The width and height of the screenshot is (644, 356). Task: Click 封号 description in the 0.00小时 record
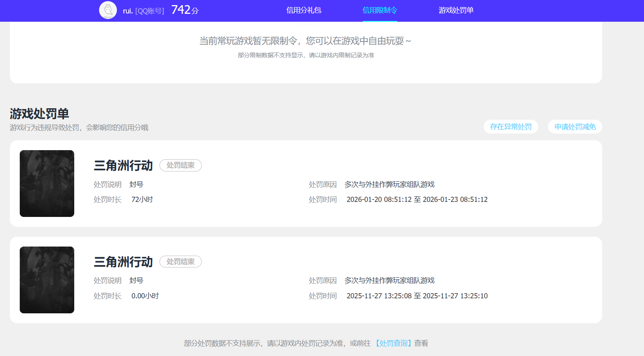point(136,281)
